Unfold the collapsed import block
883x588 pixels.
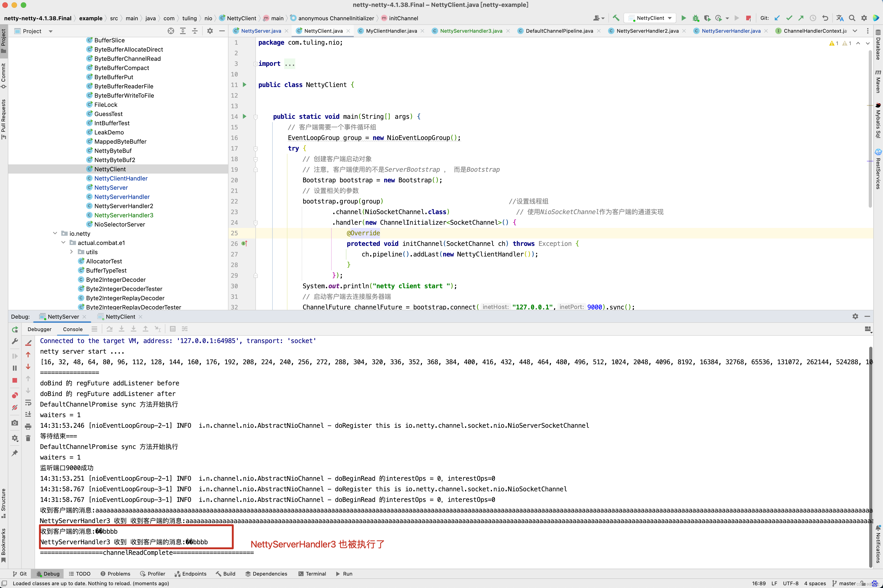[255, 64]
